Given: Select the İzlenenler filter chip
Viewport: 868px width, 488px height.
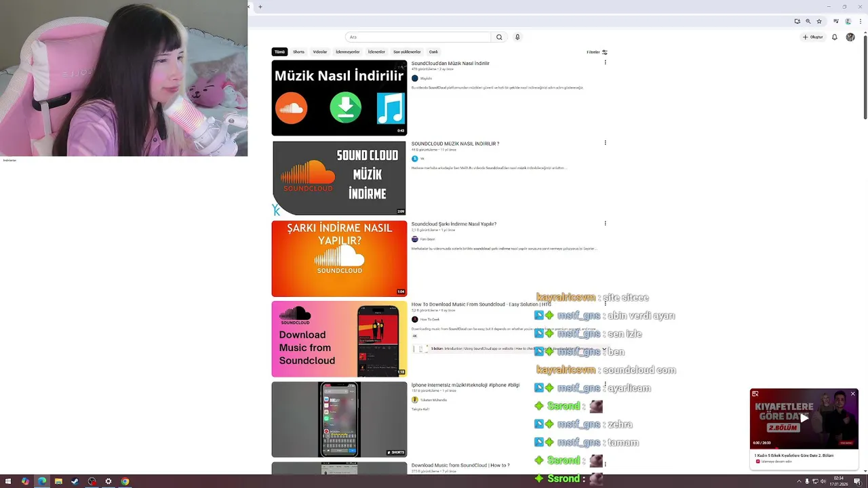Looking at the screenshot, I should (376, 52).
